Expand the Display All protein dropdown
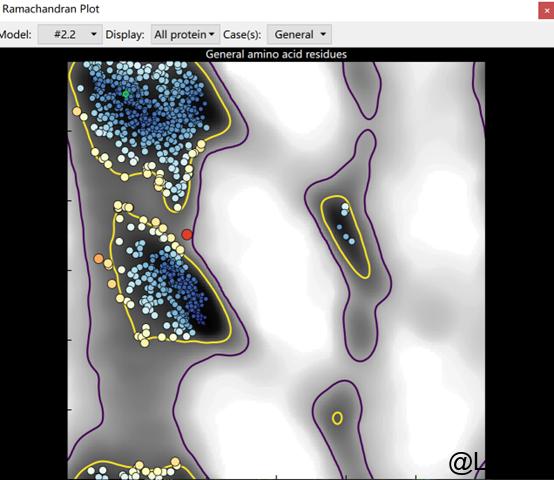This screenshot has width=554, height=480. click(x=185, y=34)
